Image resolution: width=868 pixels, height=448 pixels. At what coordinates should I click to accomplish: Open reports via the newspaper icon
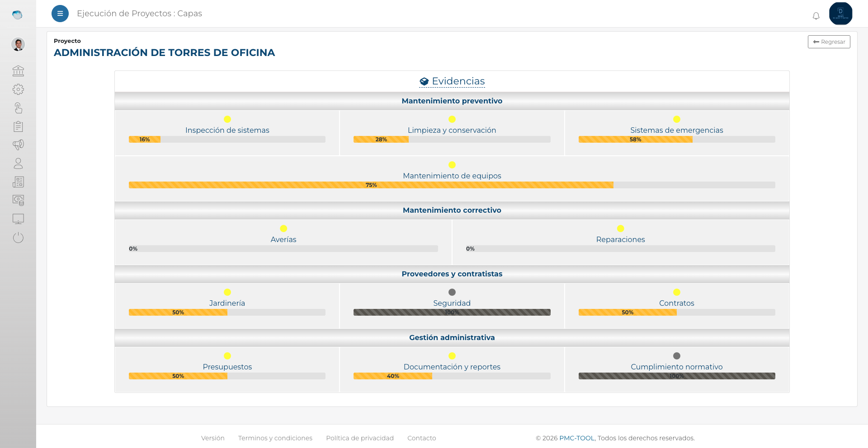(18, 182)
